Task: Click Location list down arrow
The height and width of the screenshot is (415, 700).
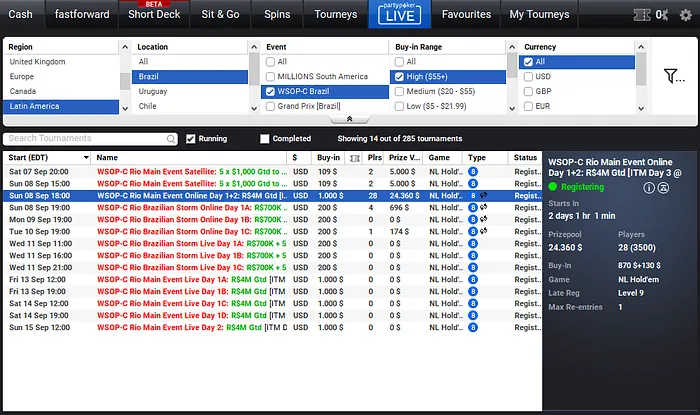Action: coord(254,108)
